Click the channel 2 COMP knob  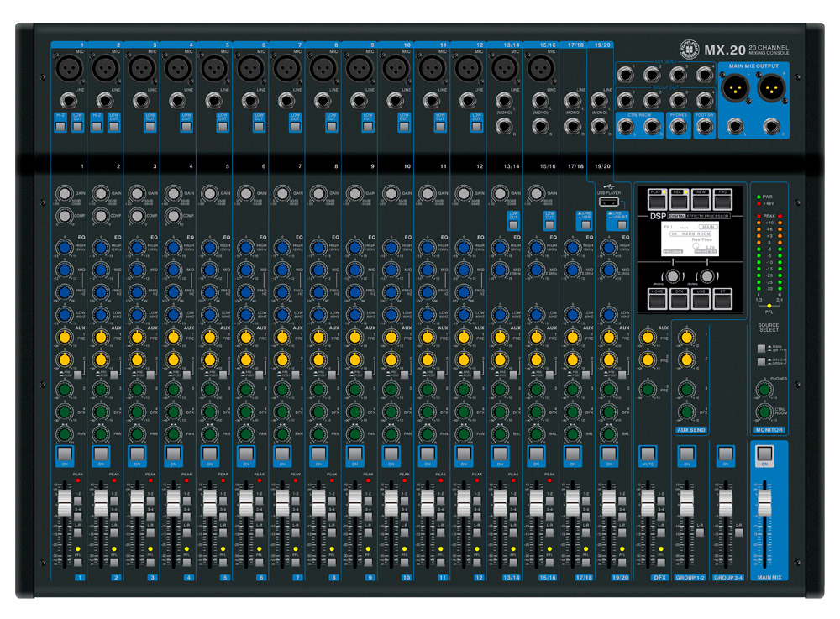coord(101,216)
